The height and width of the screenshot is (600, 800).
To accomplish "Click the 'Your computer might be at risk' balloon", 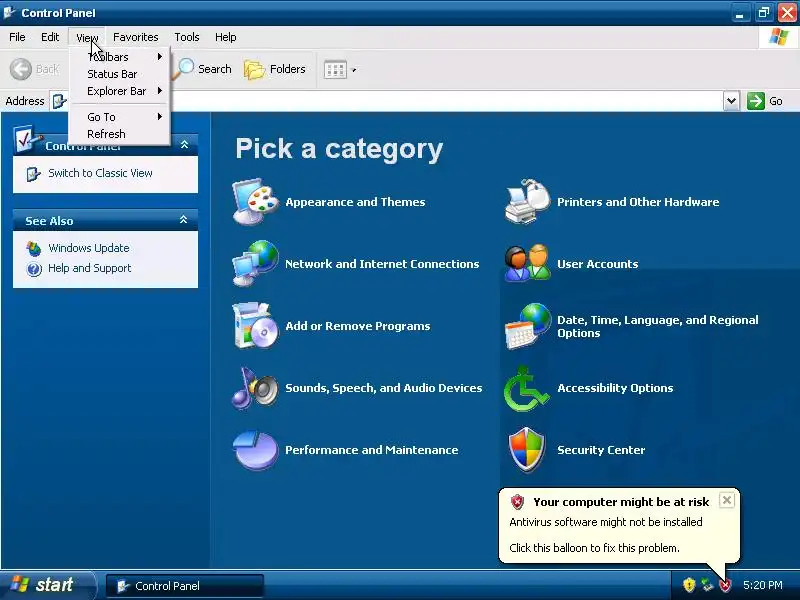I will [619, 526].
